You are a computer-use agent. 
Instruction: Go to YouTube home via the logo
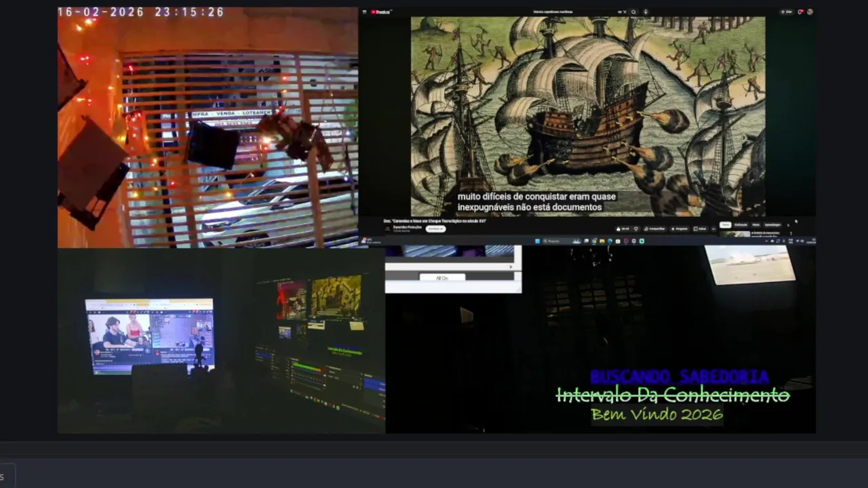coord(380,12)
